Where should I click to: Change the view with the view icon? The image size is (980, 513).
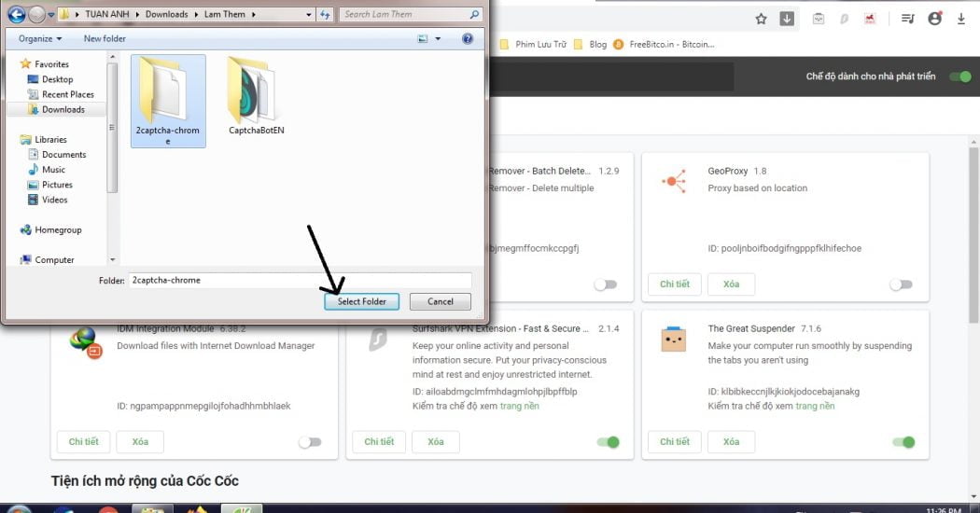[423, 39]
